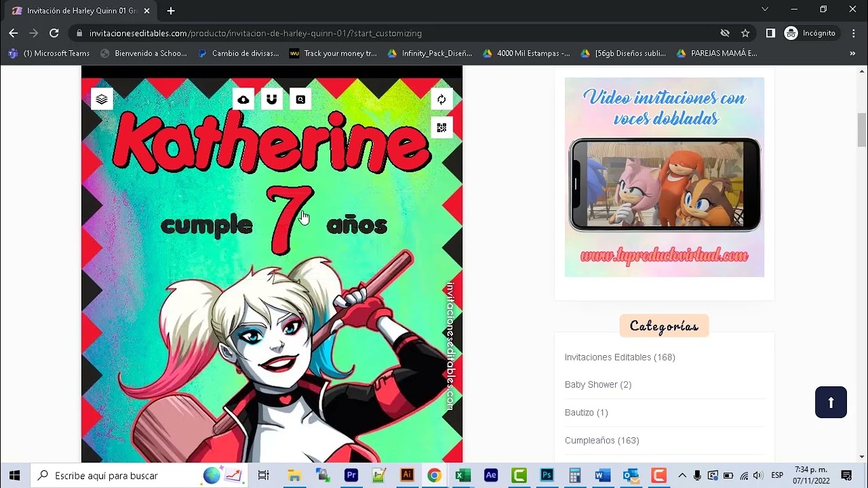View site information lock icon
868x488 pixels.
pos(80,33)
